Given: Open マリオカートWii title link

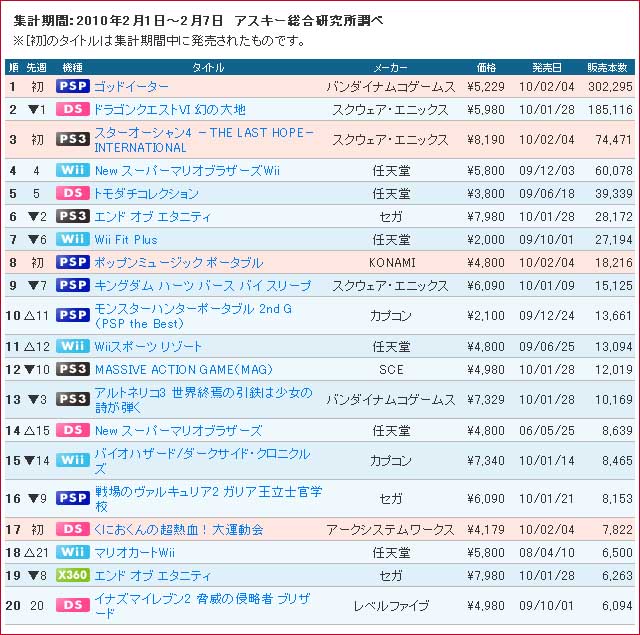Looking at the screenshot, I should click(x=134, y=553).
